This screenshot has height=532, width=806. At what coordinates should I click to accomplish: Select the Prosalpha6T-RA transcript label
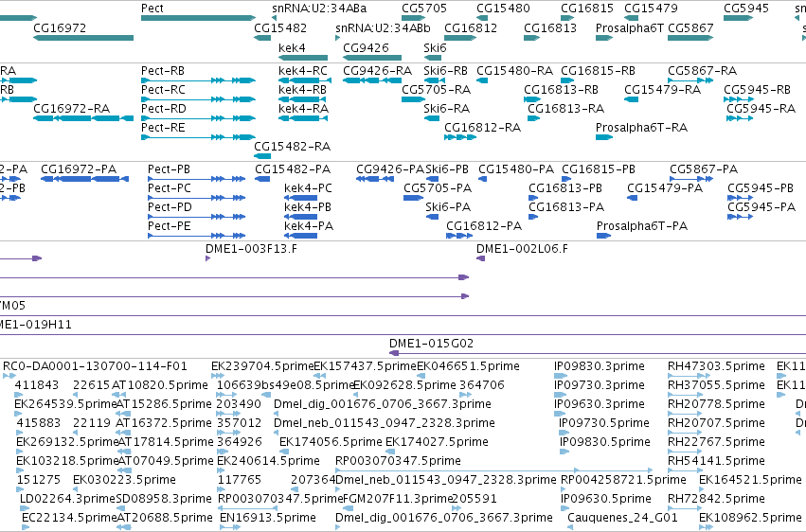pos(641,128)
